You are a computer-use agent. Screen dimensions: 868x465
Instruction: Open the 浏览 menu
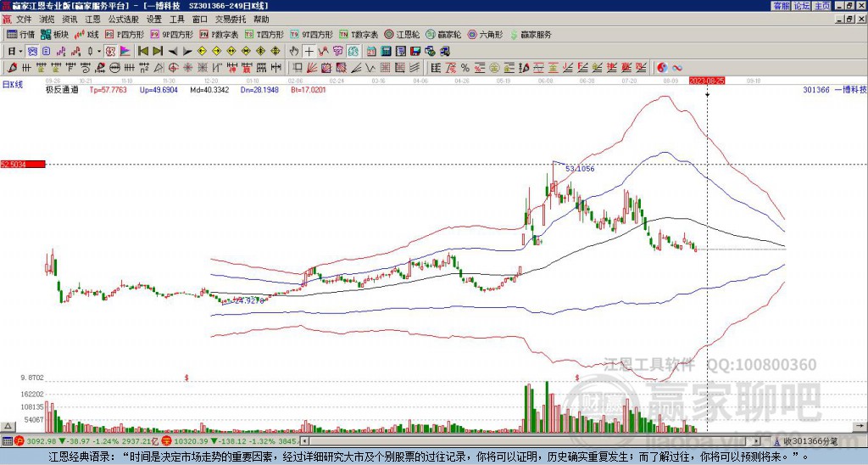[47, 20]
